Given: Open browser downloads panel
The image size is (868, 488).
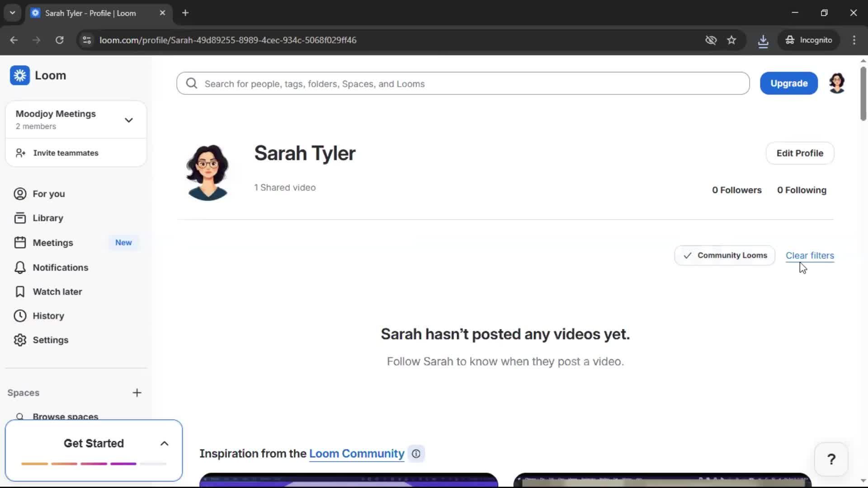Looking at the screenshot, I should click(764, 40).
